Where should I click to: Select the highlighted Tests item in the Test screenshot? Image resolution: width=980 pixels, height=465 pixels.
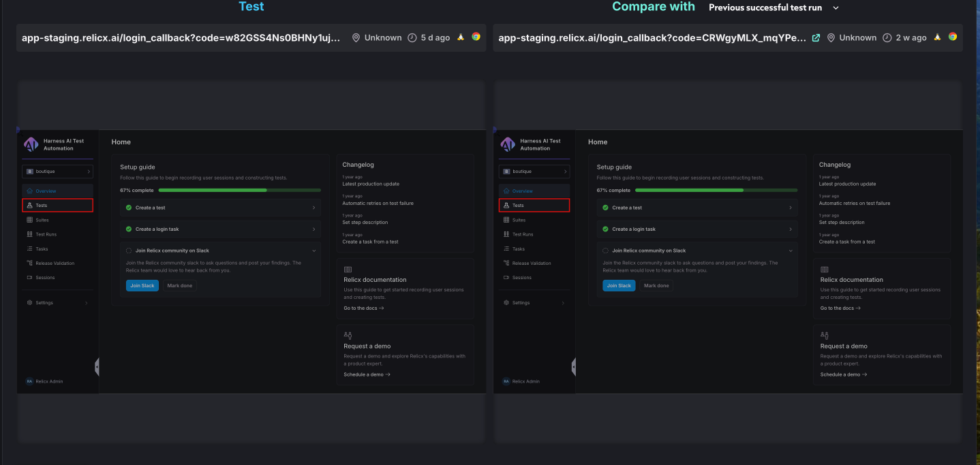(57, 205)
